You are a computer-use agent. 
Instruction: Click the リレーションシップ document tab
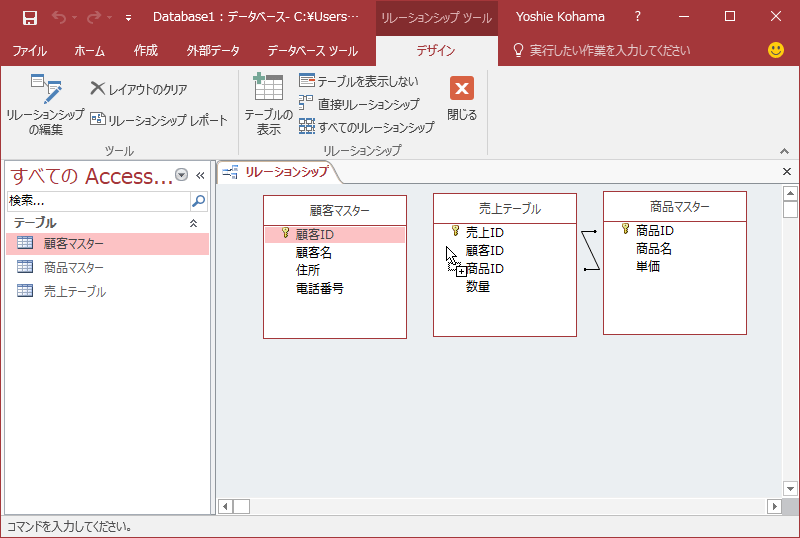(x=278, y=173)
